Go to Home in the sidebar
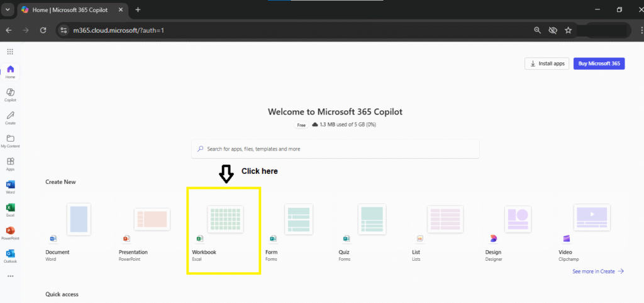 pyautogui.click(x=10, y=72)
